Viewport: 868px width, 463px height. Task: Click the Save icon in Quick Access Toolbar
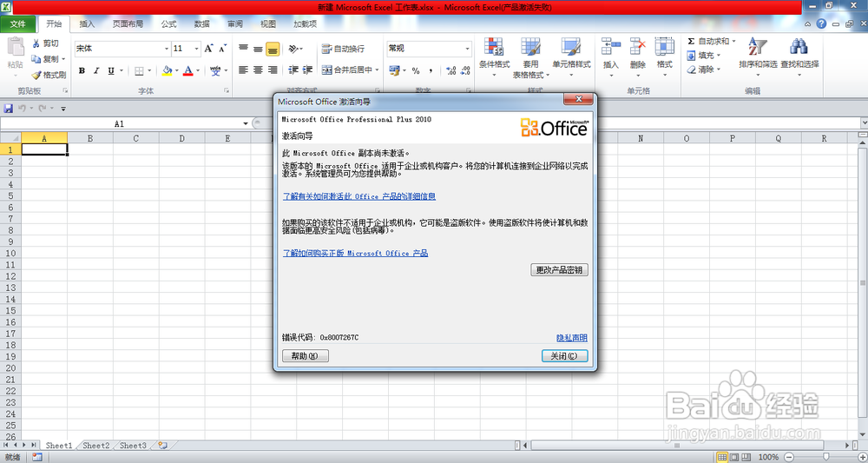pyautogui.click(x=9, y=108)
